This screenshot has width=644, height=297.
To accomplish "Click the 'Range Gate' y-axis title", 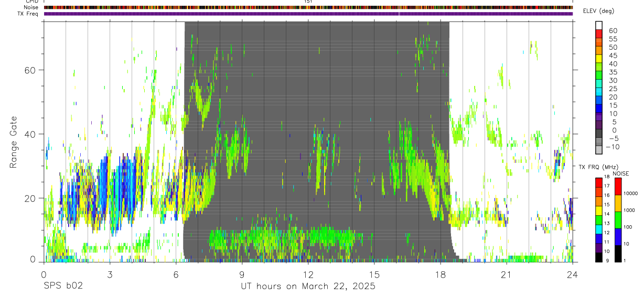I will (14, 141).
